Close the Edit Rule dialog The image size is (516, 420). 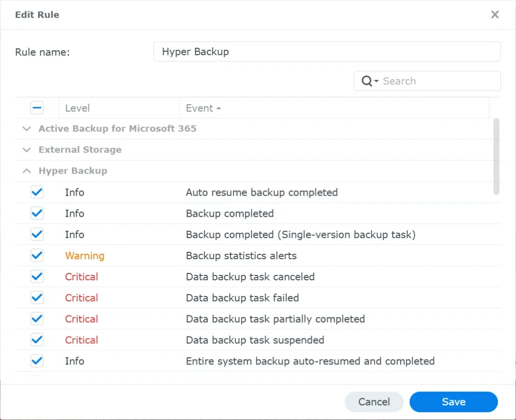point(495,14)
